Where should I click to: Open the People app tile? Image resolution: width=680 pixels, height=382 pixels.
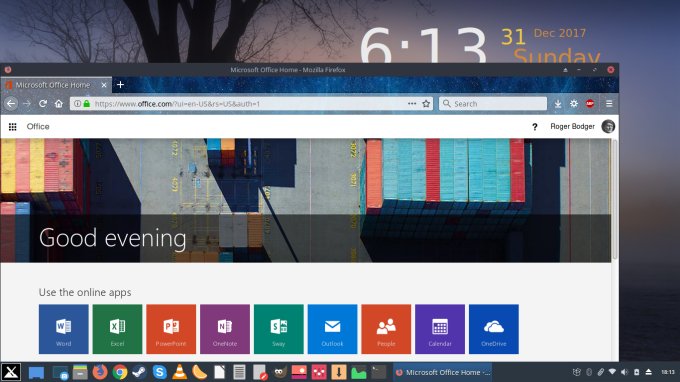pos(386,329)
